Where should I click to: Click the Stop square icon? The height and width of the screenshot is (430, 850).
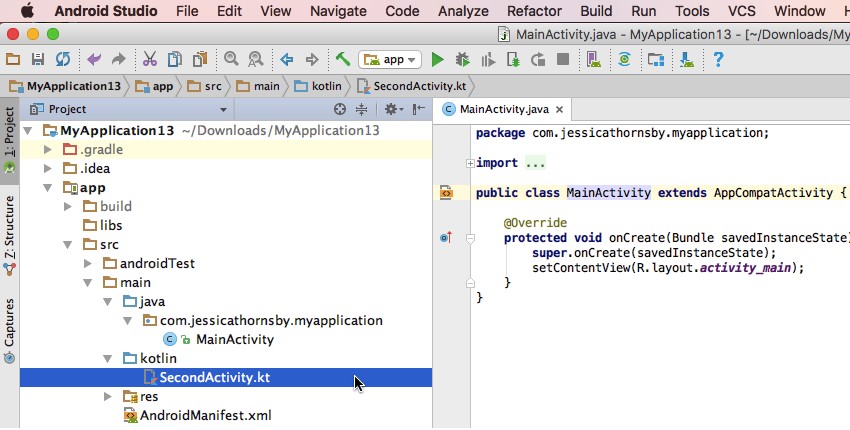(x=563, y=59)
